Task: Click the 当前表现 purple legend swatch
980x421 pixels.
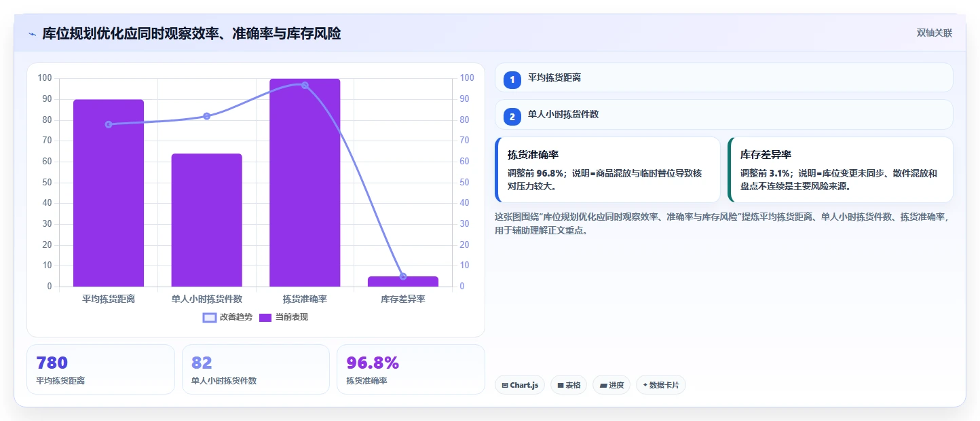Action: pos(266,317)
